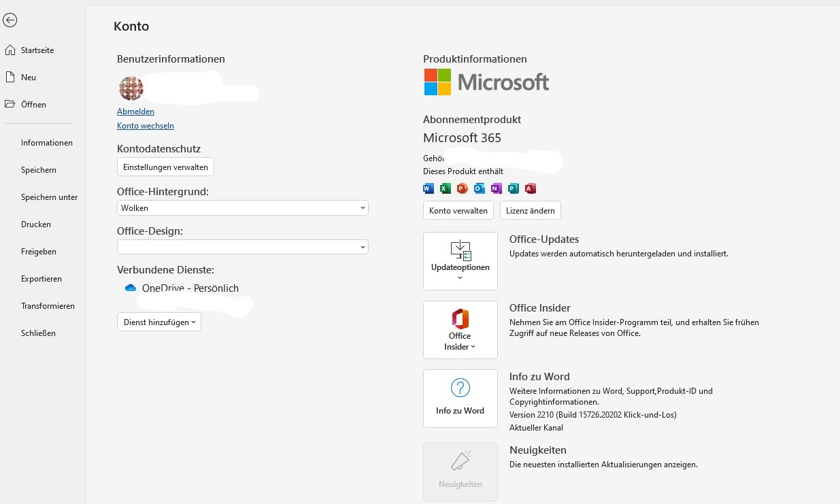Click the Info zu Word question mark icon

[460, 388]
